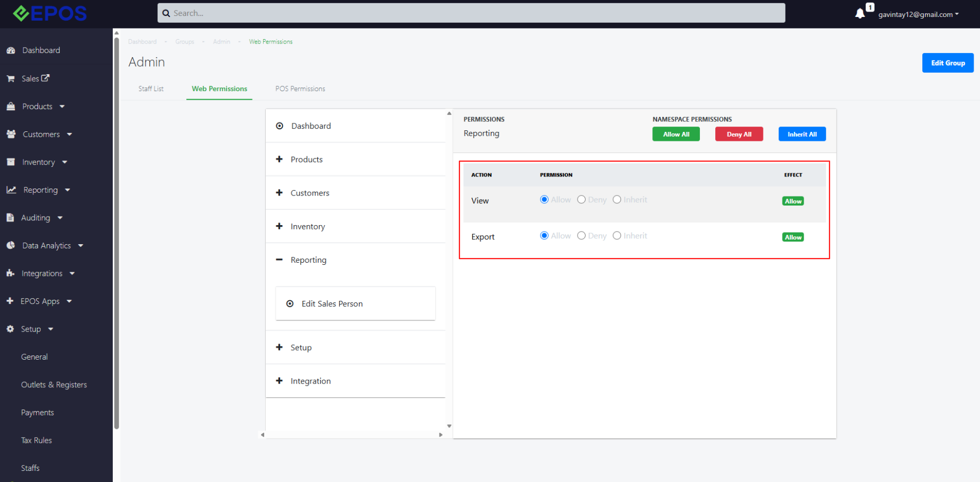Click the Integrations puzzle icon in sidebar
Image resolution: width=980 pixels, height=482 pixels.
coord(11,273)
